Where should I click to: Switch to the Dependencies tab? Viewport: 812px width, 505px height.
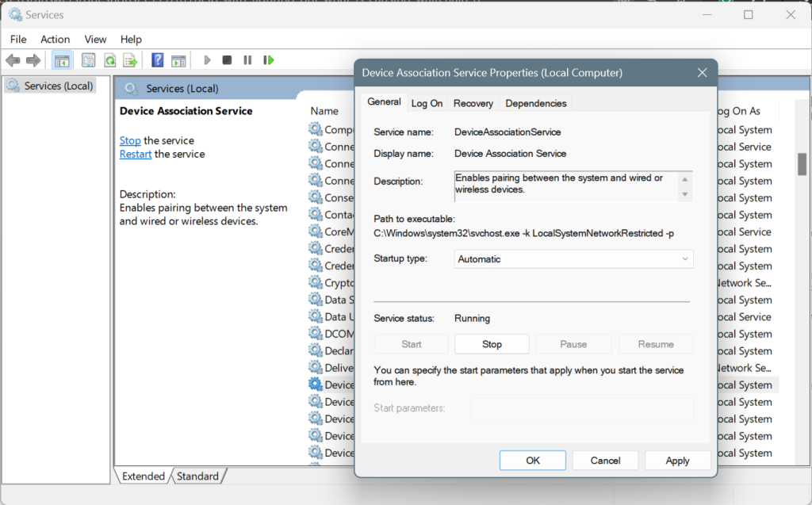tap(536, 104)
